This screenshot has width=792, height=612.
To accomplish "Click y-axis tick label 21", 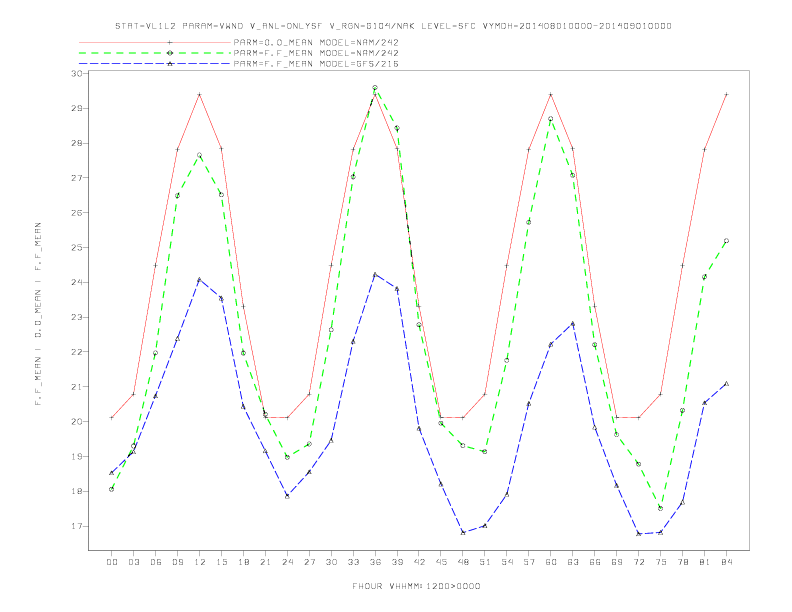I will pyautogui.click(x=77, y=387).
